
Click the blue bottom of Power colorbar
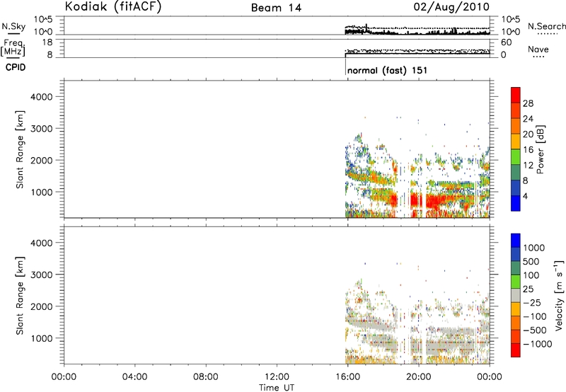pos(516,203)
